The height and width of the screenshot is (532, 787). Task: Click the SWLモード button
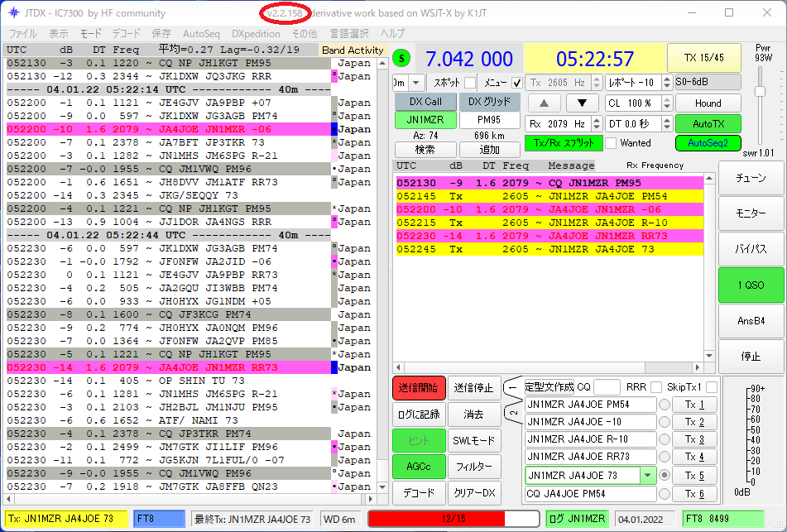coord(474,441)
